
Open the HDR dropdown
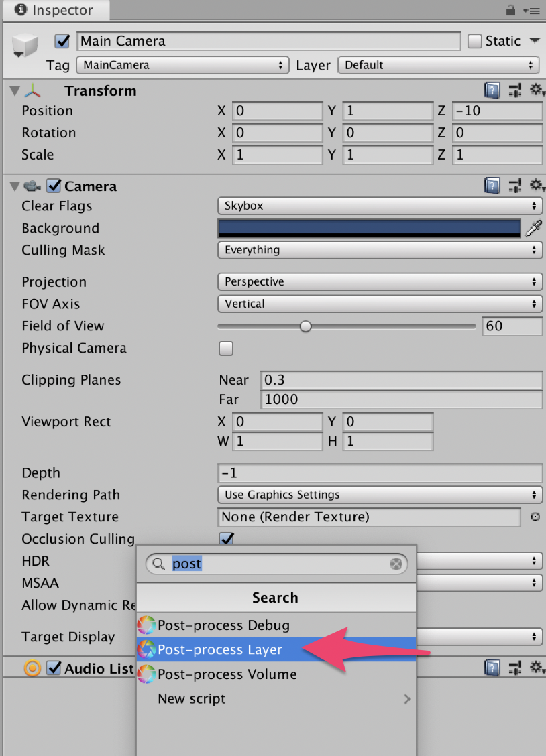pyautogui.click(x=480, y=561)
